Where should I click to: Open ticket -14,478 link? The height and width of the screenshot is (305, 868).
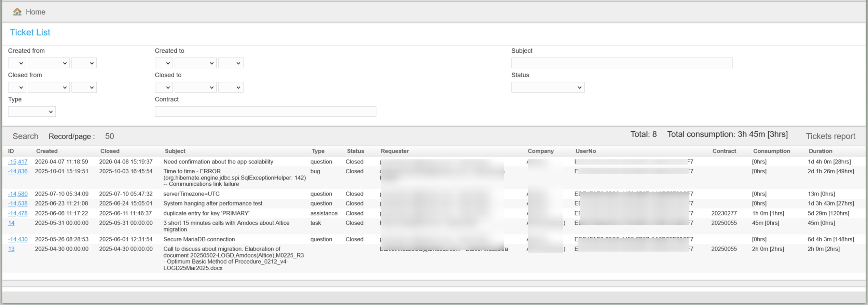point(18,213)
